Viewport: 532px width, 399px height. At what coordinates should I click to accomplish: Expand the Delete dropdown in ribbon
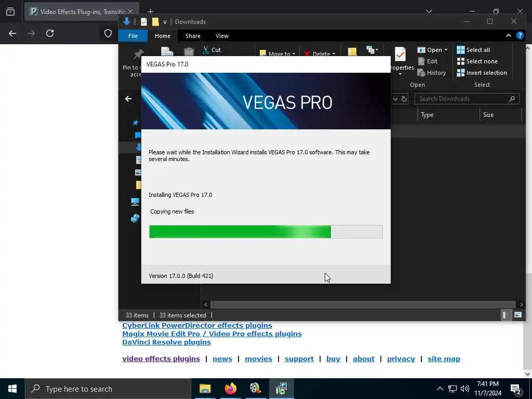coord(334,54)
